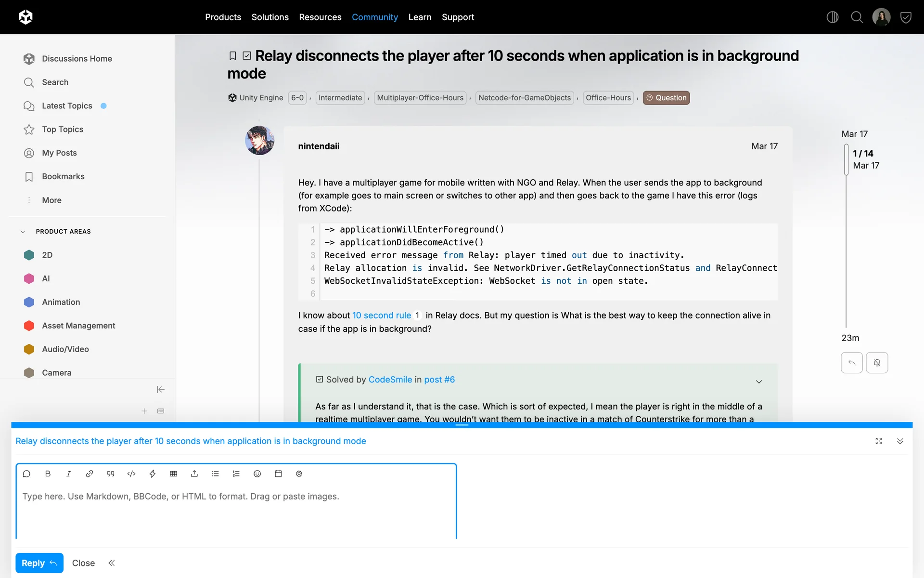This screenshot has width=924, height=578.
Task: Toggle the dark/light theme icon
Action: coord(832,17)
